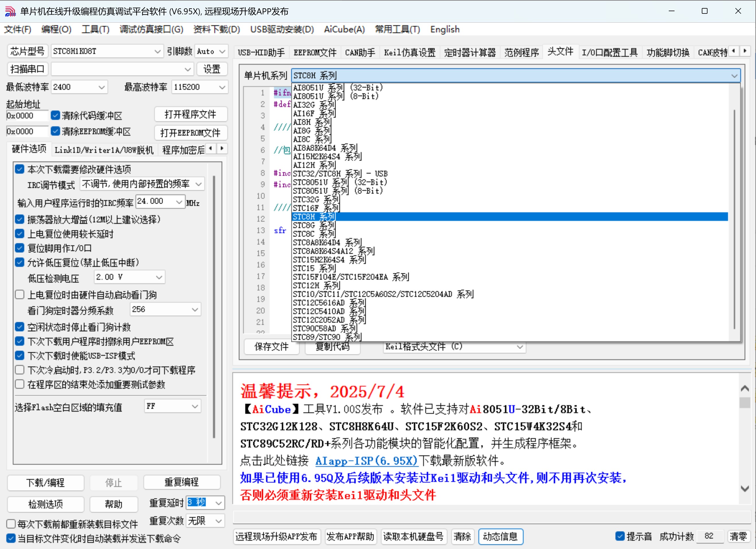Toggle 空闲状态时停止看门狗计数
The image size is (756, 549).
20,327
